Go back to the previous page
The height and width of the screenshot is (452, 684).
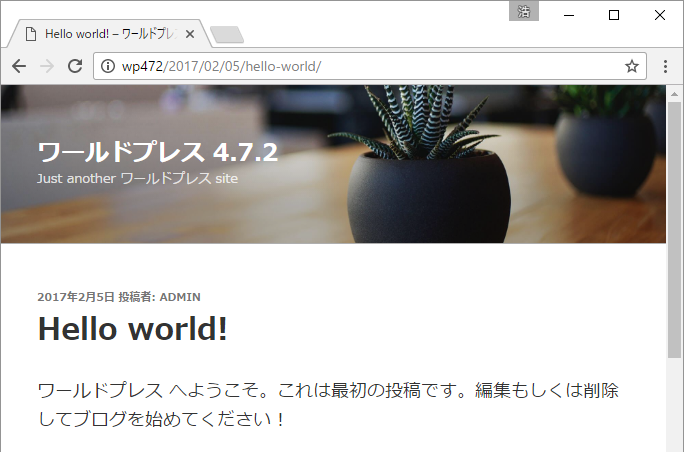click(19, 66)
